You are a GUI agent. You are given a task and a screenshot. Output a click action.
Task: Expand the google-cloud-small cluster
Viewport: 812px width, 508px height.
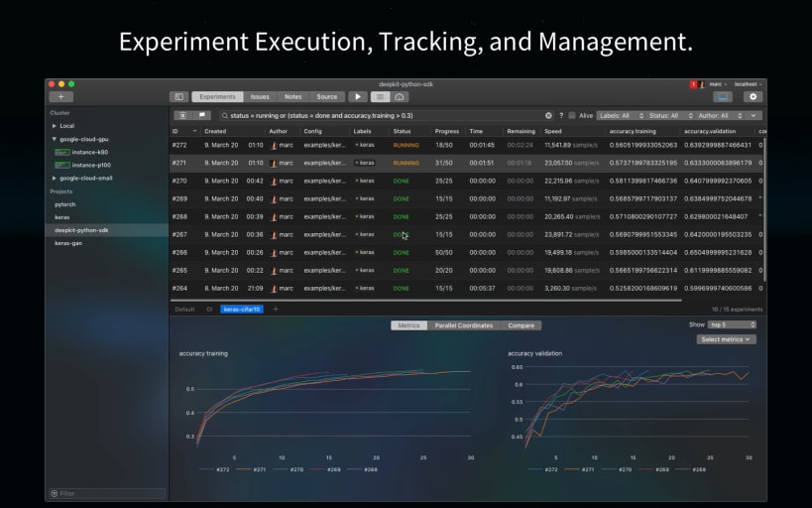pos(54,178)
